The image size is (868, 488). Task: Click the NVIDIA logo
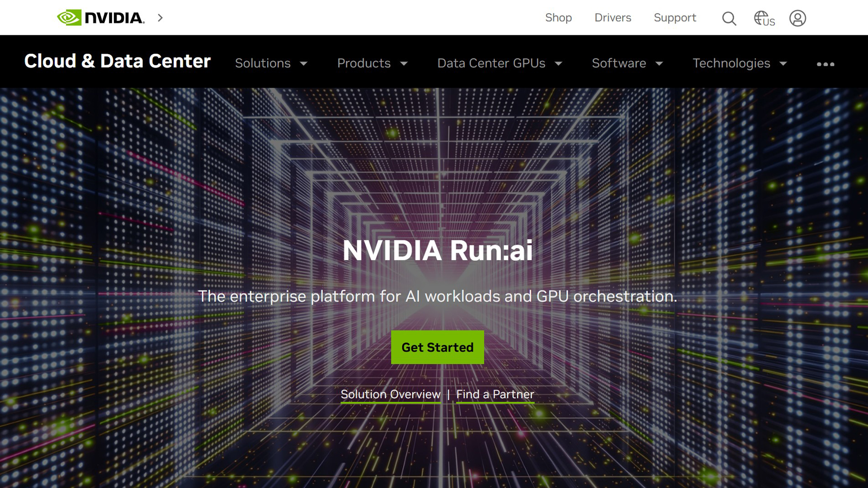[101, 18]
